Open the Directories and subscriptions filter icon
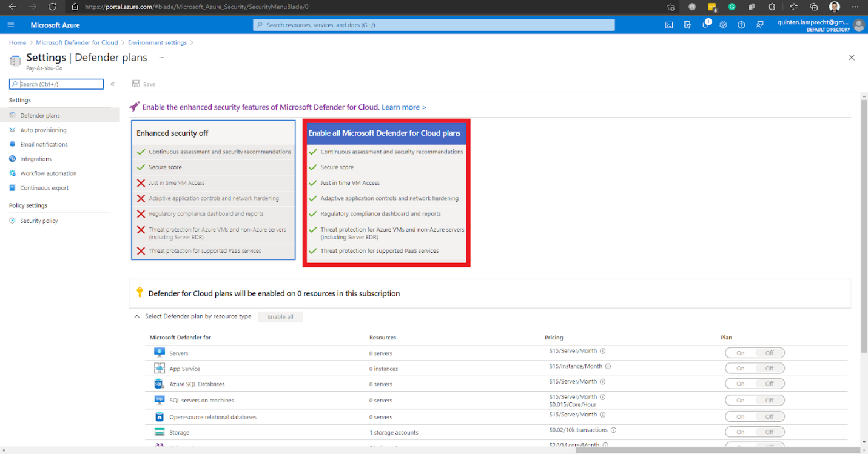Viewport: 868px width, 454px height. coord(687,25)
